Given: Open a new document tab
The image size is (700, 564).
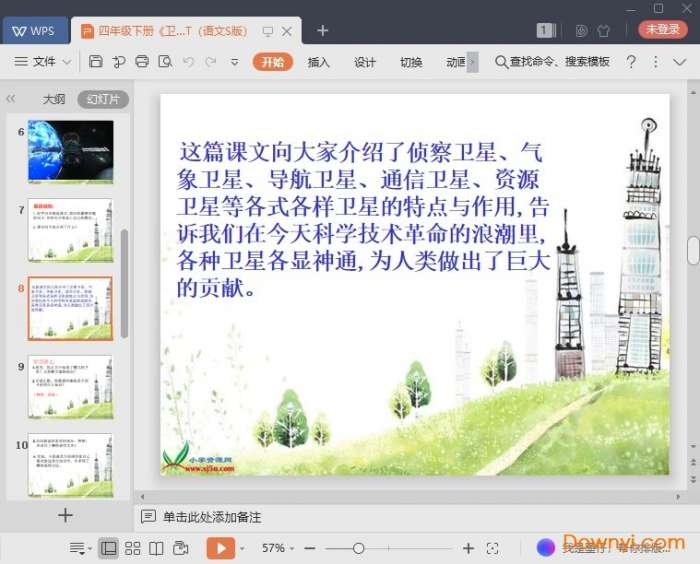Looking at the screenshot, I should [x=322, y=31].
